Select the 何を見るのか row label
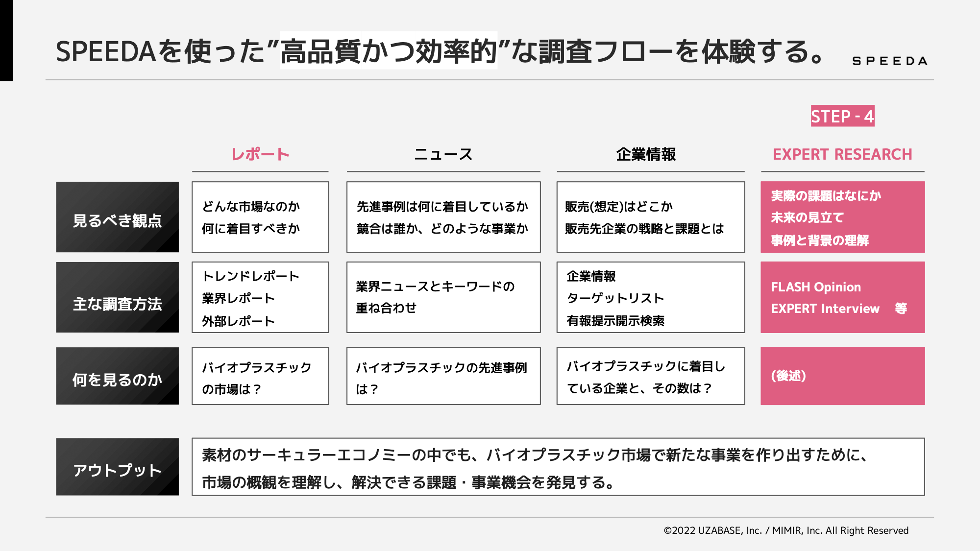 117,376
